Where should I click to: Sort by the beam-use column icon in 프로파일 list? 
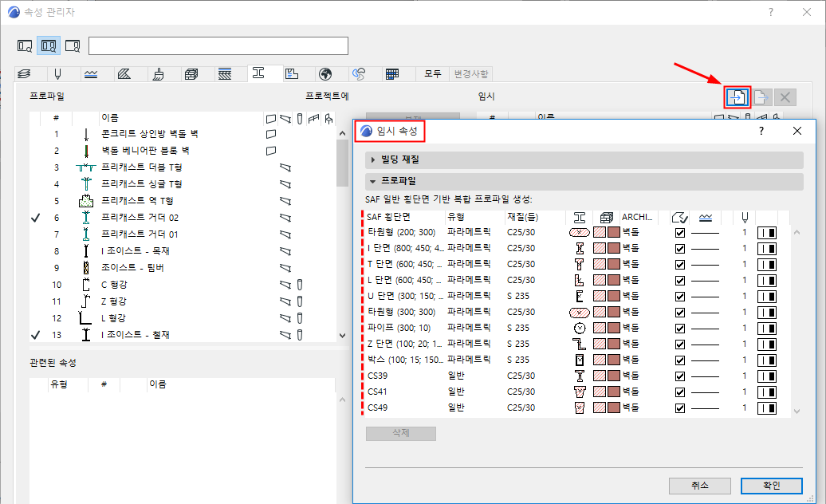coord(285,119)
